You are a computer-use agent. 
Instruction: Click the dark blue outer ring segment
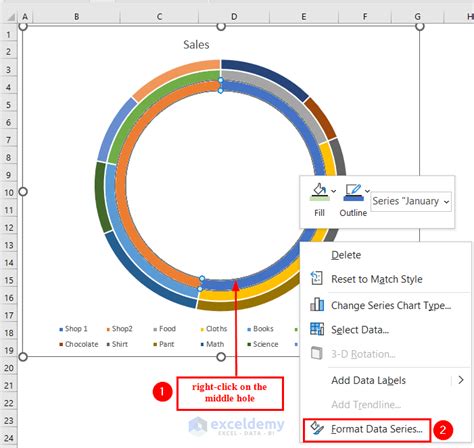pyautogui.click(x=267, y=75)
